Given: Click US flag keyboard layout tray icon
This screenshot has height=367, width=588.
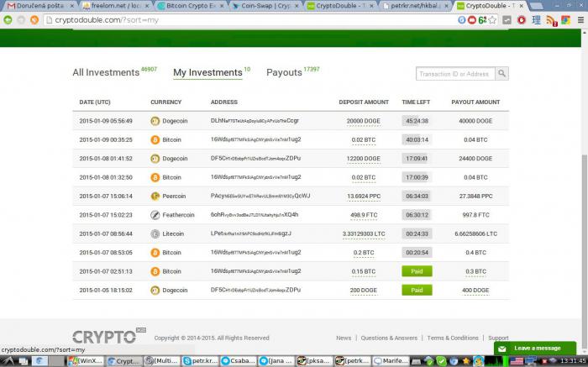Looking at the screenshot, I should coord(517,361).
